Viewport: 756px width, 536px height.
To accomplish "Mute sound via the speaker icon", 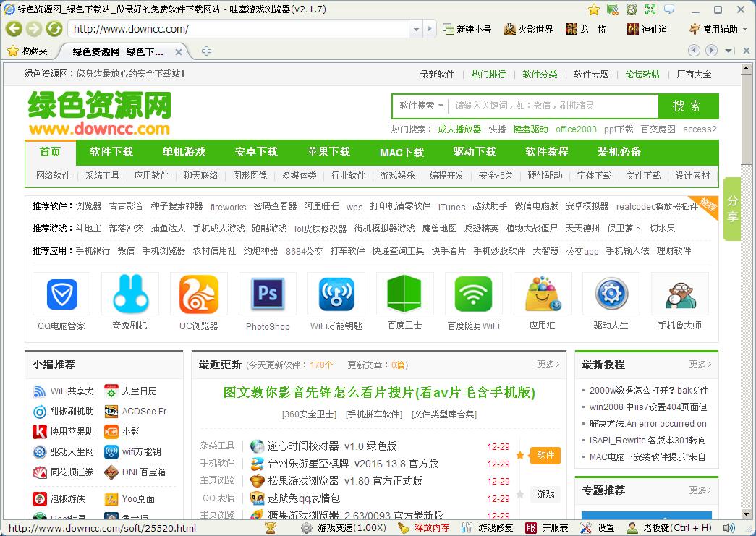I will (x=727, y=527).
